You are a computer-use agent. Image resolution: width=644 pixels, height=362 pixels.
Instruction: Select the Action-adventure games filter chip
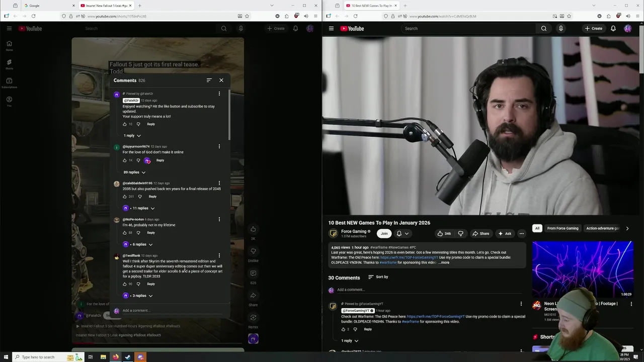[x=603, y=228]
